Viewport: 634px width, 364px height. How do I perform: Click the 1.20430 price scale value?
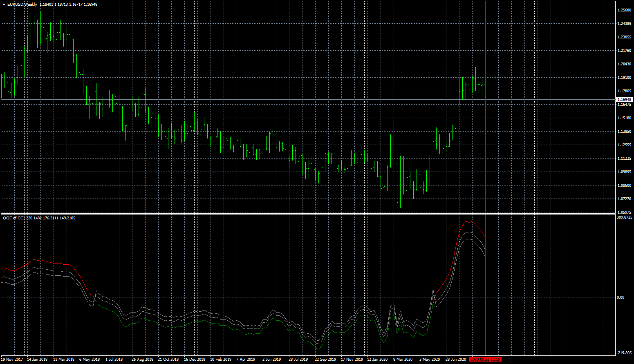624,64
